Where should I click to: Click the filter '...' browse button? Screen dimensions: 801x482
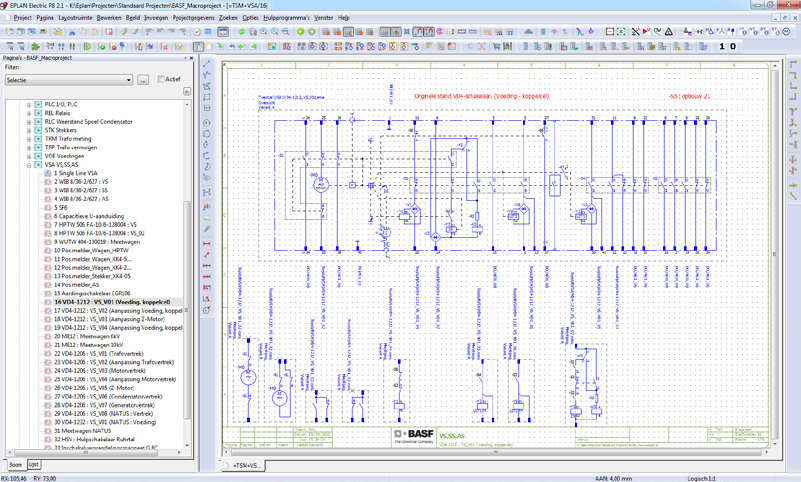143,80
